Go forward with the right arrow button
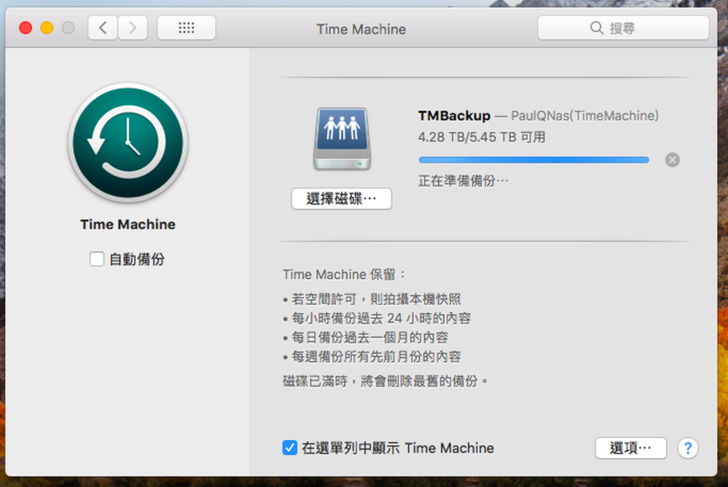Image resolution: width=728 pixels, height=487 pixels. tap(133, 28)
